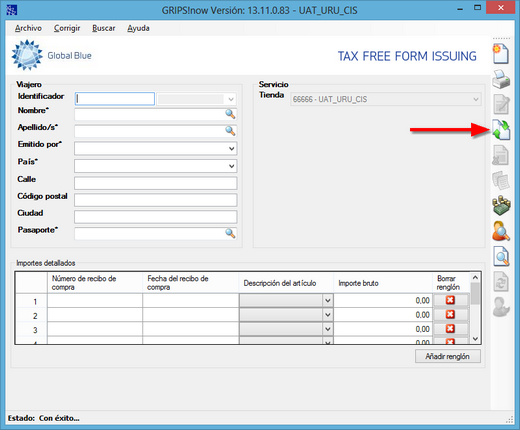Click the Código postal input field
This screenshot has width=520, height=430.
click(x=156, y=200)
